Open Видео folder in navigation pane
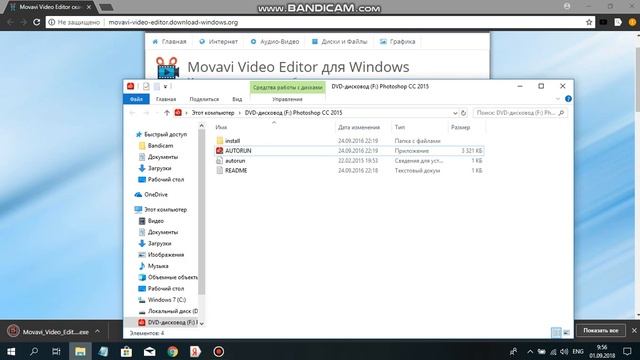 [x=156, y=221]
